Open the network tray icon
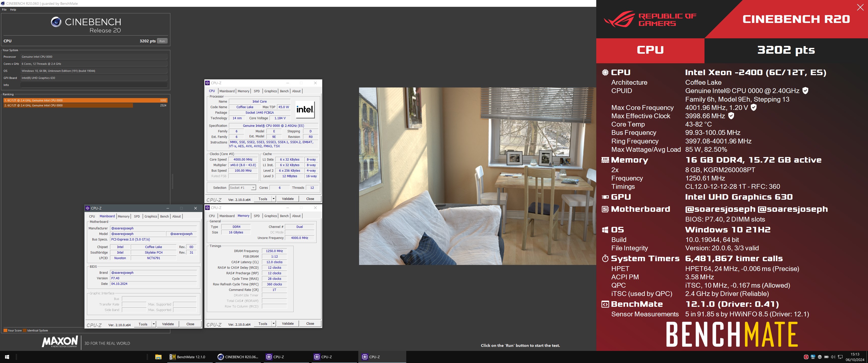Image resolution: width=868 pixels, height=363 pixels. click(x=840, y=357)
